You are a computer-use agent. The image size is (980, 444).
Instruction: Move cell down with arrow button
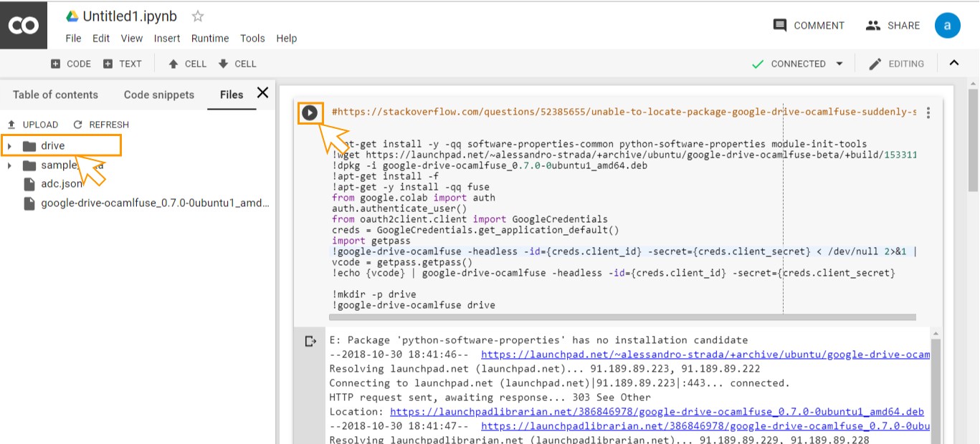point(237,64)
